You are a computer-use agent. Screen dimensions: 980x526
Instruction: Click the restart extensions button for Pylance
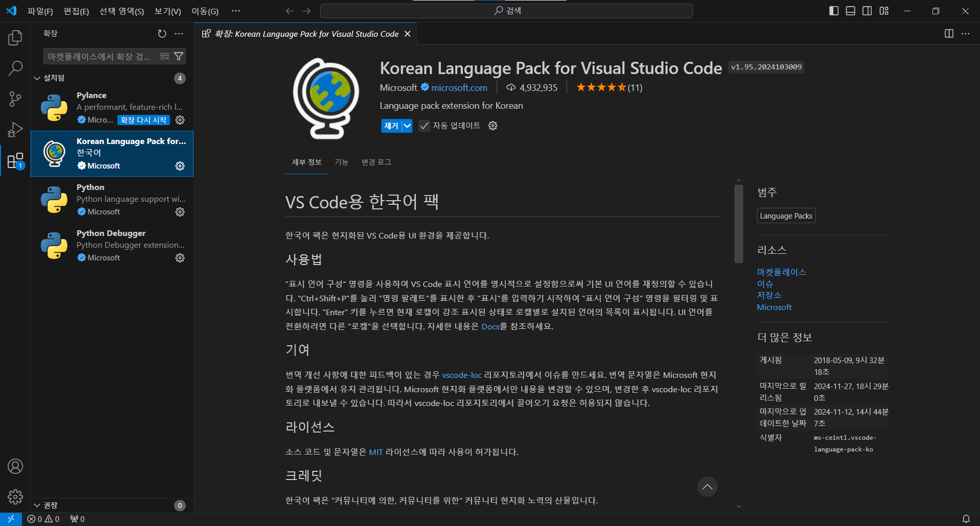pyautogui.click(x=143, y=120)
